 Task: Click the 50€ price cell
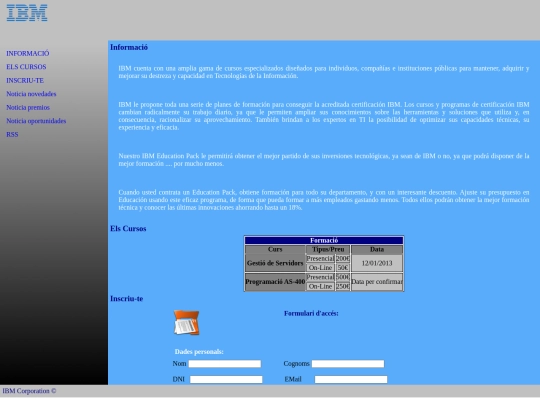point(343,268)
